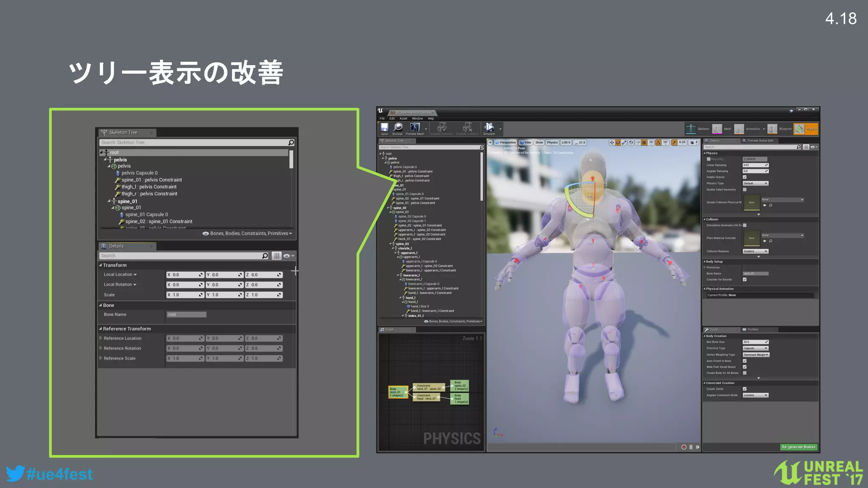The image size is (868, 488).
Task: Toggle the Enable Gravity checkbox
Action: pos(745,177)
